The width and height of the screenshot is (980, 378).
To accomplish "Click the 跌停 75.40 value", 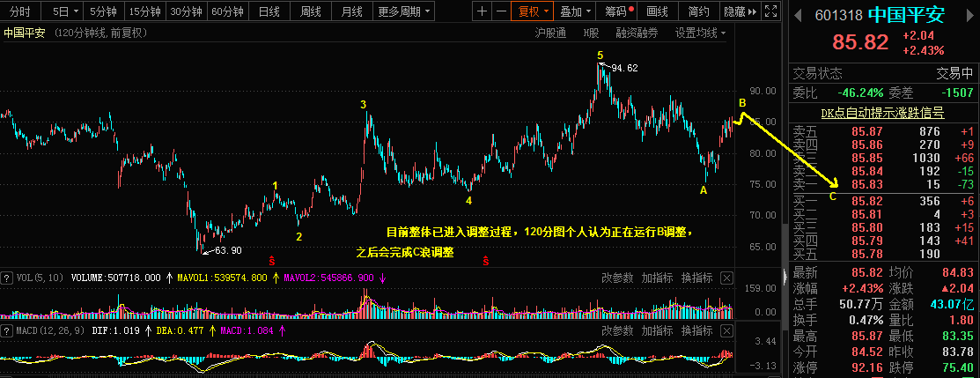I will pos(957,367).
